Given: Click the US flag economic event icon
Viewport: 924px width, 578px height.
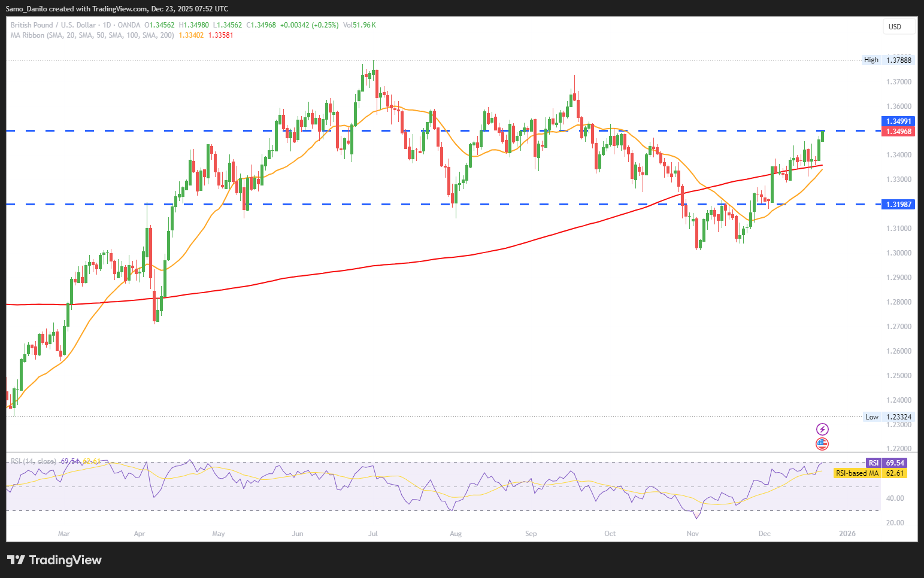Looking at the screenshot, I should coord(822,444).
